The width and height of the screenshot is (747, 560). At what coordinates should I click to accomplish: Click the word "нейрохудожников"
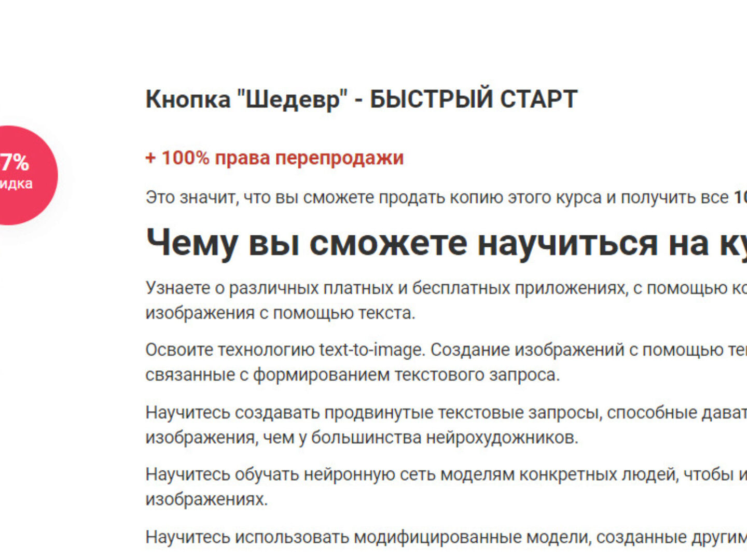click(501, 438)
